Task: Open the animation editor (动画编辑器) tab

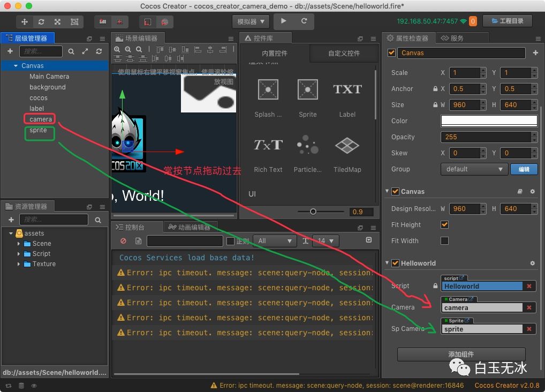Action: [190, 227]
